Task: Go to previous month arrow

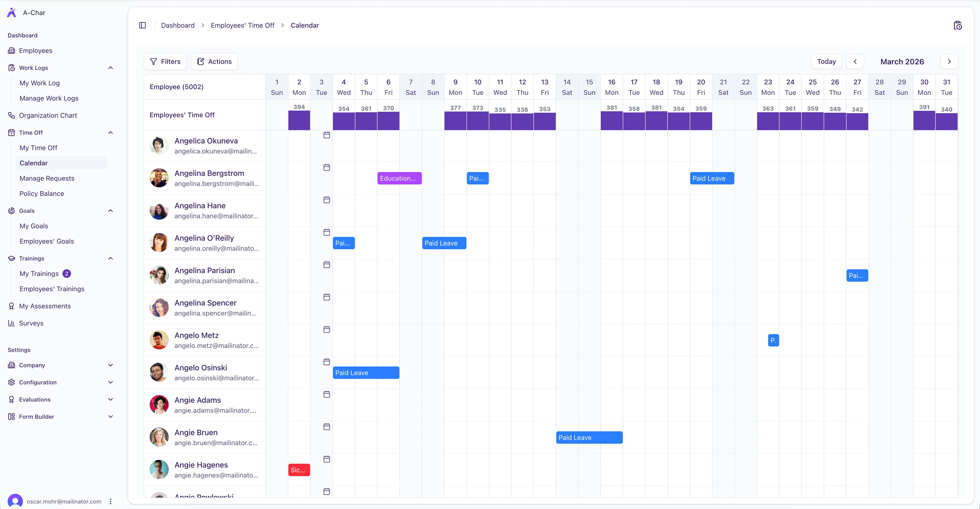Action: coord(855,62)
